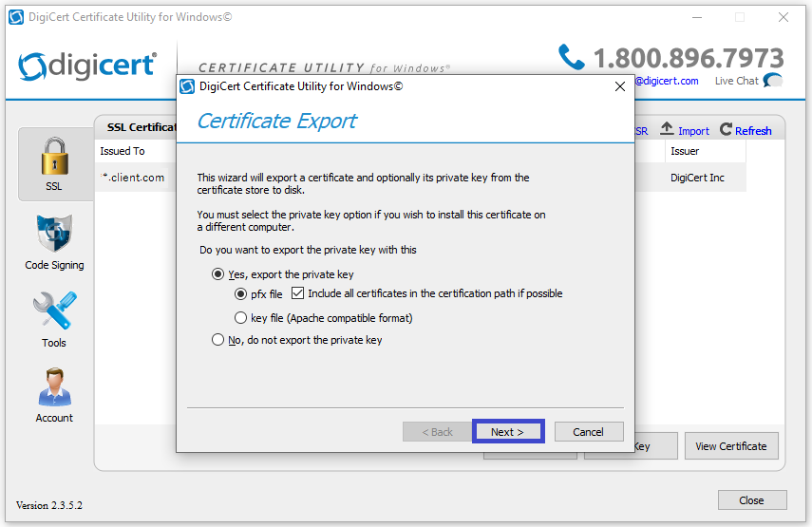The image size is (812, 527).
Task: Click the Code Signing label
Action: click(54, 265)
